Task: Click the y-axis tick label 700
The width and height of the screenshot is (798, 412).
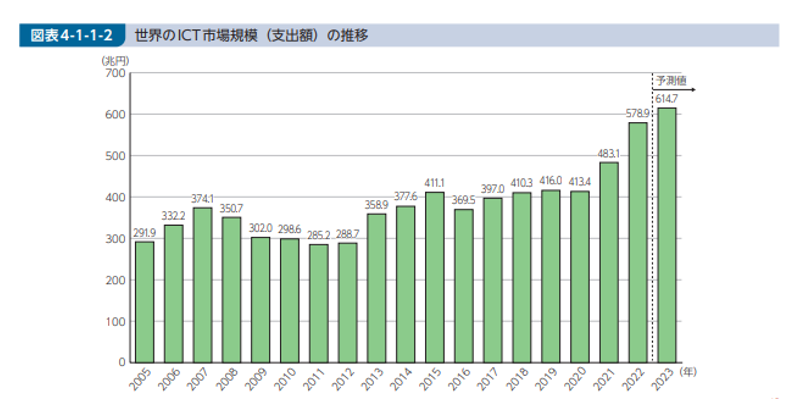Action: [116, 73]
